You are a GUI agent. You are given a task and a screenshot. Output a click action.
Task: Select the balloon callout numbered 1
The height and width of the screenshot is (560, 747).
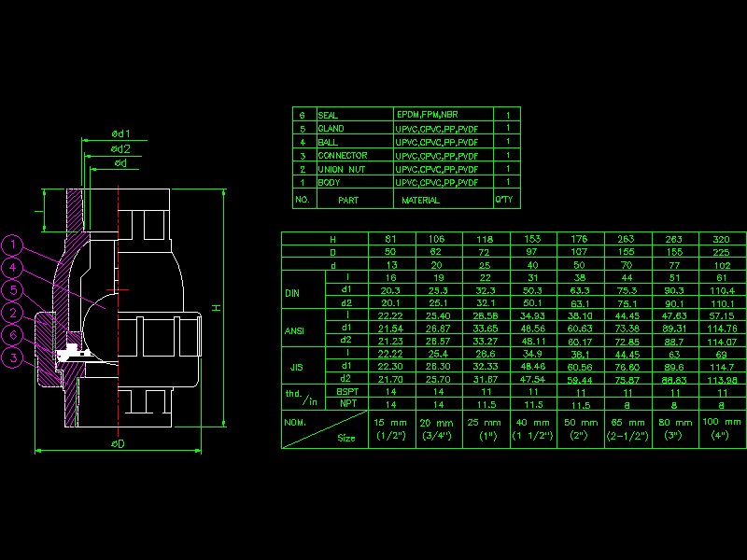(12, 245)
